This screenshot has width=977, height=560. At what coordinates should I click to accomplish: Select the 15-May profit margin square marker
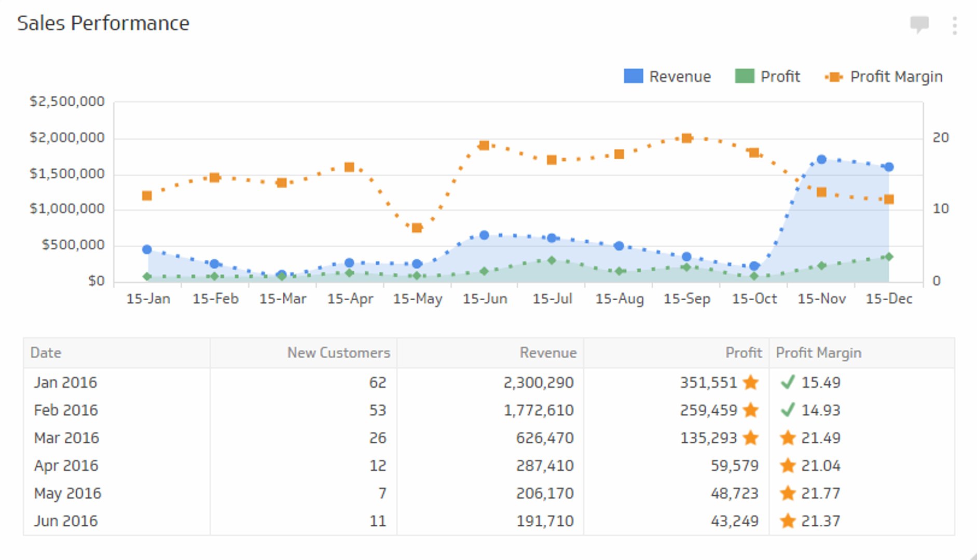point(417,228)
